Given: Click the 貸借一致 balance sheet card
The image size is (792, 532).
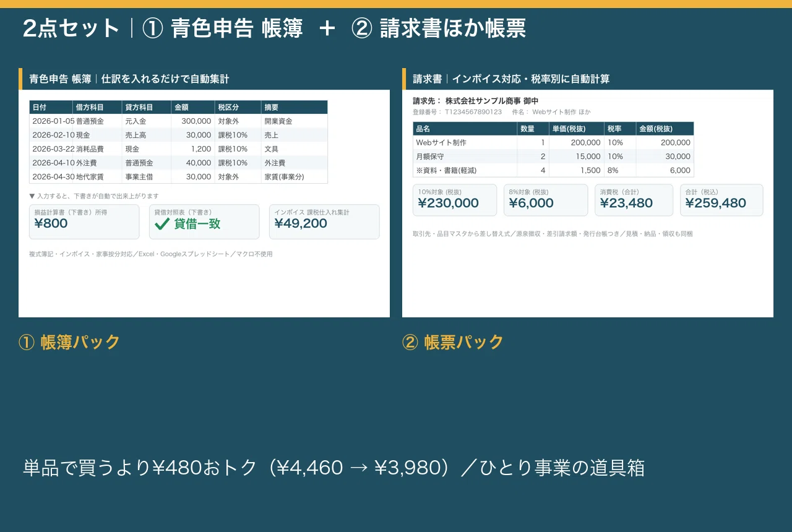Looking at the screenshot, I should 204,221.
